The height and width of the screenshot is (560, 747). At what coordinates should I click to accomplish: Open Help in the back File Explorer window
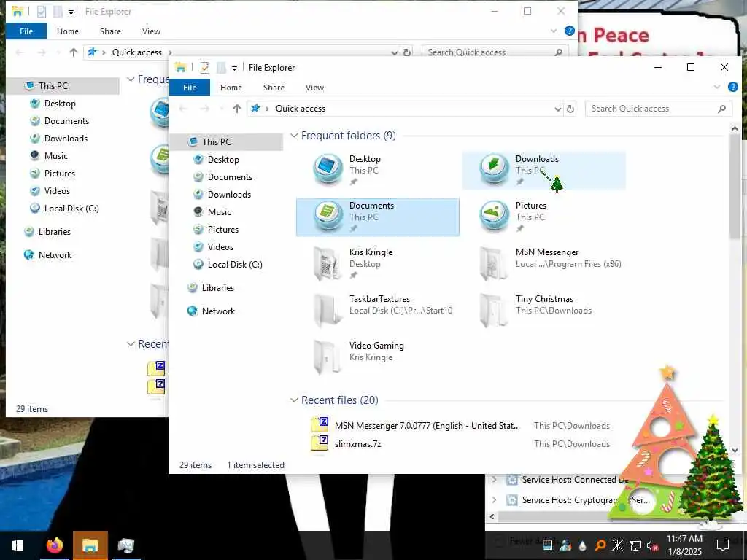pos(569,31)
